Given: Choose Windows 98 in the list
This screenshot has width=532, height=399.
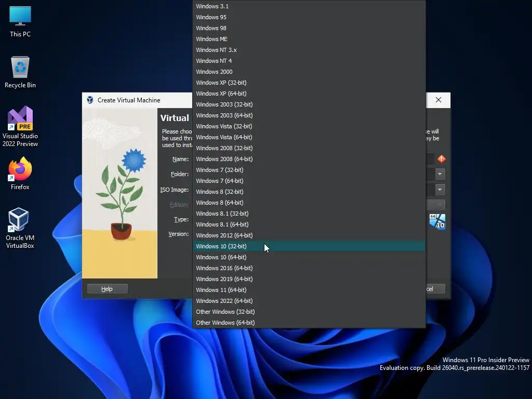Looking at the screenshot, I should [x=309, y=28].
